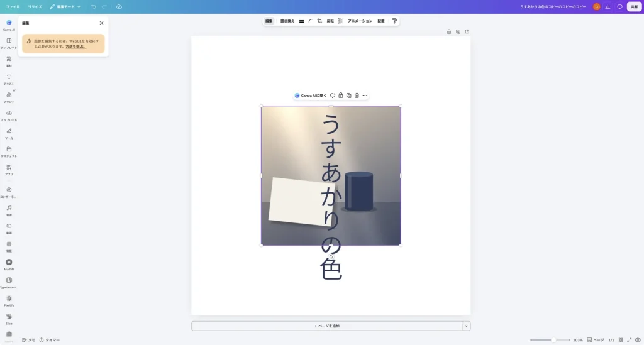Lock the page with the padlock icon
Viewport: 644px width, 345px height.
449,31
